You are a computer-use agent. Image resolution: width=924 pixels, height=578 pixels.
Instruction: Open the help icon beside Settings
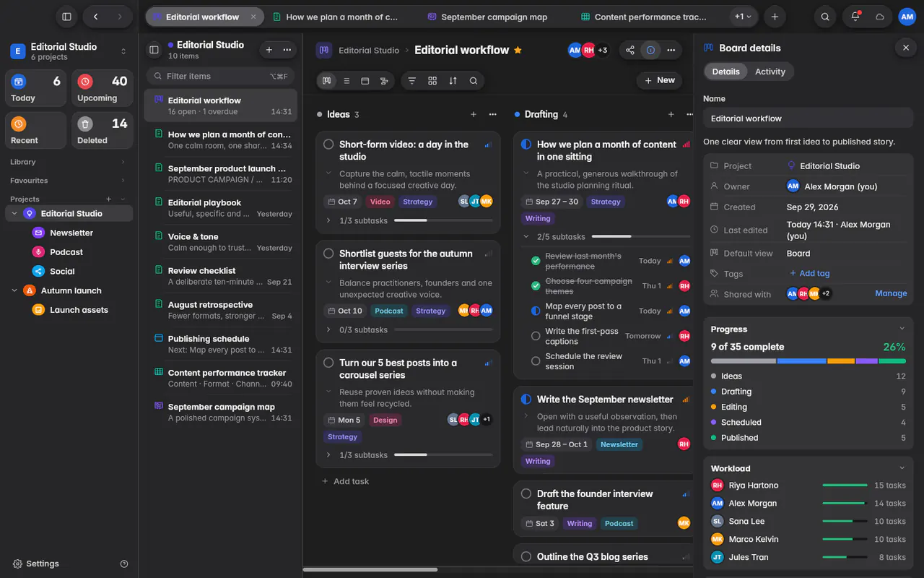(124, 564)
